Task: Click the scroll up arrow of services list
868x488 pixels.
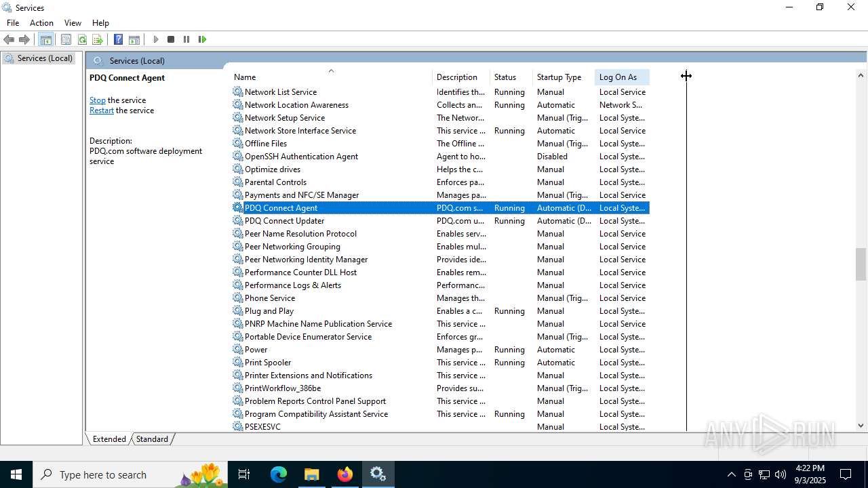Action: point(861,75)
